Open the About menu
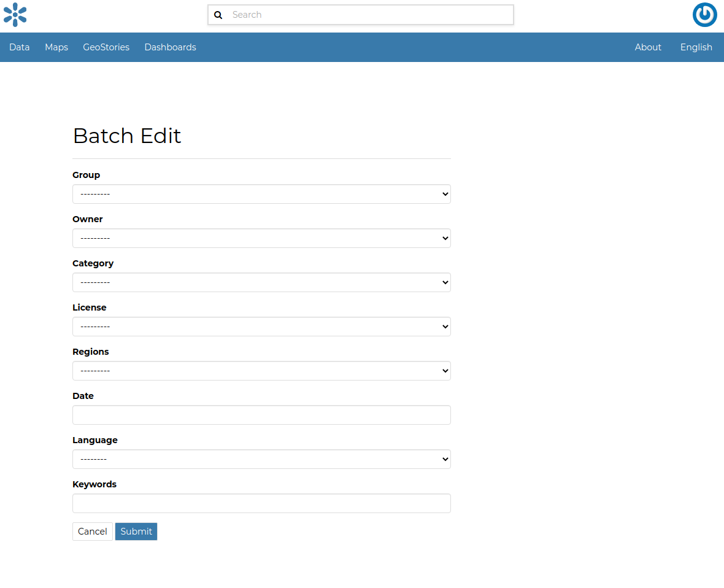Image resolution: width=724 pixels, height=588 pixels. coord(648,47)
